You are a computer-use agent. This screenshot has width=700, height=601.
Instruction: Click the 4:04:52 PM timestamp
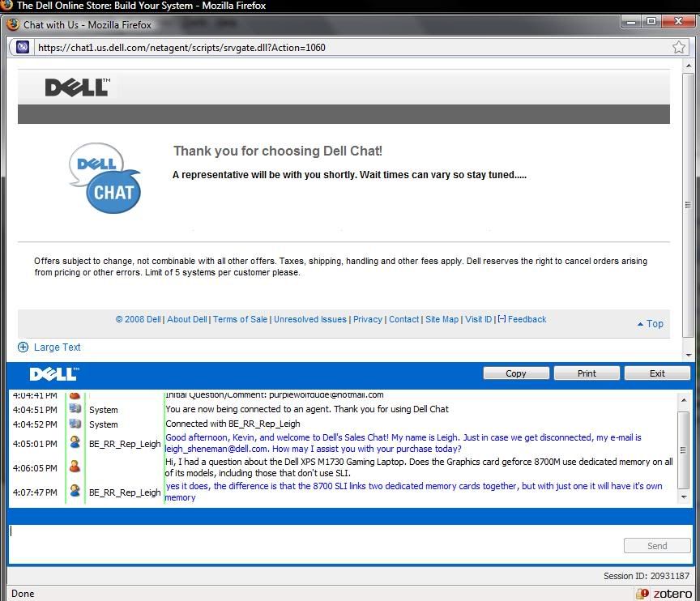[35, 424]
